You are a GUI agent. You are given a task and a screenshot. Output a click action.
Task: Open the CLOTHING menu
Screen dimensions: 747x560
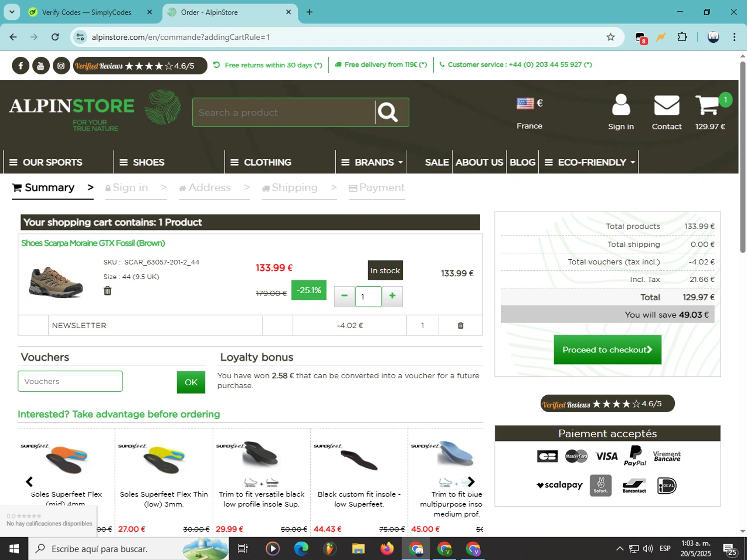pyautogui.click(x=261, y=162)
